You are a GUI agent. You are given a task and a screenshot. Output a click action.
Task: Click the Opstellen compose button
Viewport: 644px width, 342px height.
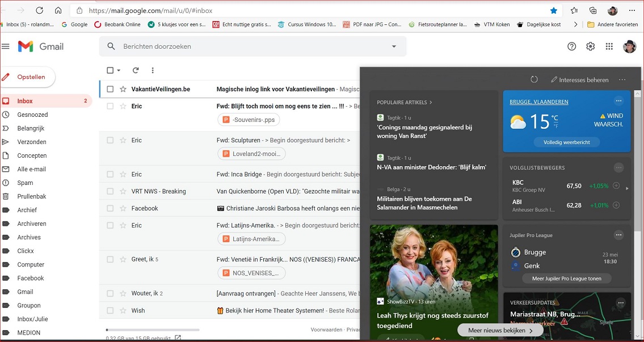pos(28,77)
